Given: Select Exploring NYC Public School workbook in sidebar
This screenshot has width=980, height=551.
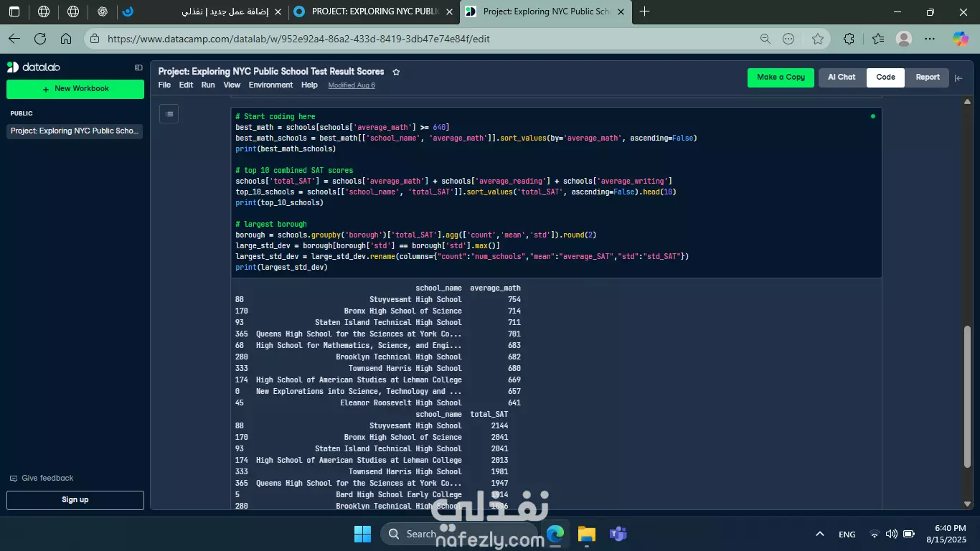Looking at the screenshot, I should pos(75,131).
